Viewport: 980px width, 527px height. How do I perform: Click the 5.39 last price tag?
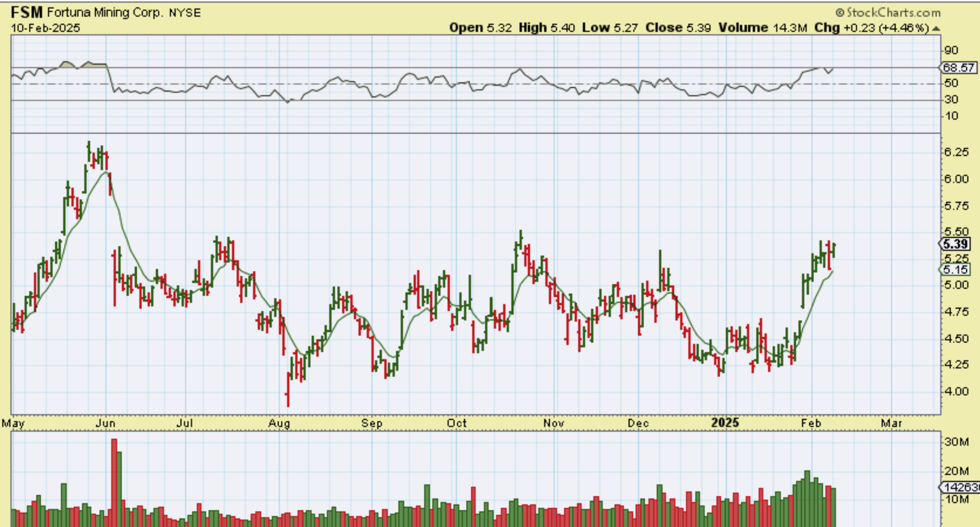coord(956,244)
